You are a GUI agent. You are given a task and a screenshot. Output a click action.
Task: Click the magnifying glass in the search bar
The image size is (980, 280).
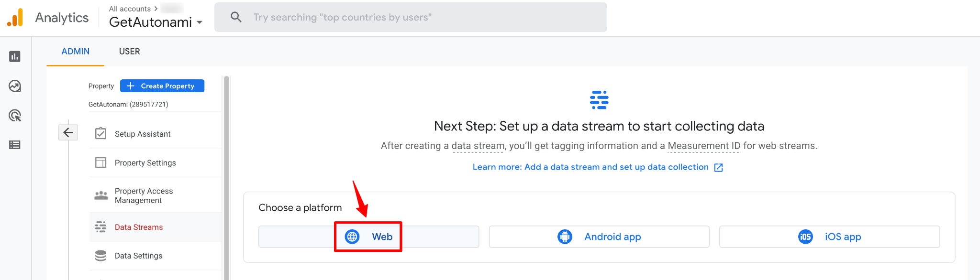click(235, 17)
